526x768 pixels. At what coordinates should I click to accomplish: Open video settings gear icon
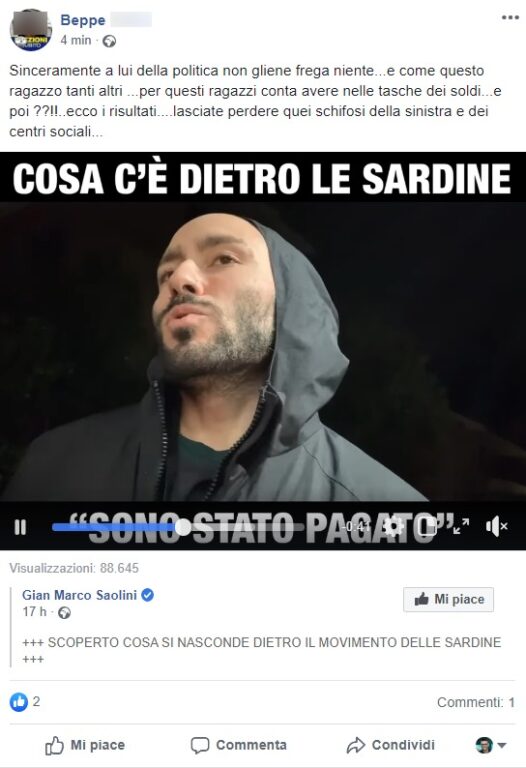pos(393,527)
